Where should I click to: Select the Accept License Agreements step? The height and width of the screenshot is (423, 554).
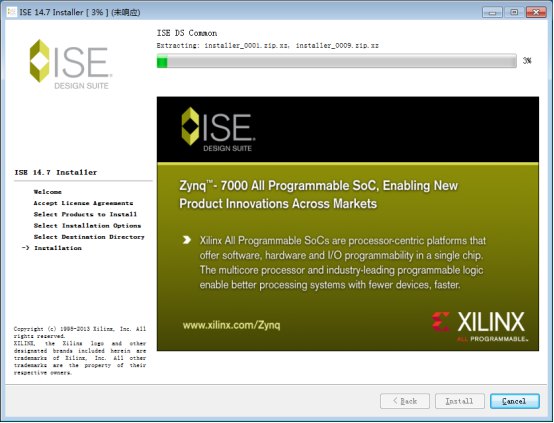(83, 203)
